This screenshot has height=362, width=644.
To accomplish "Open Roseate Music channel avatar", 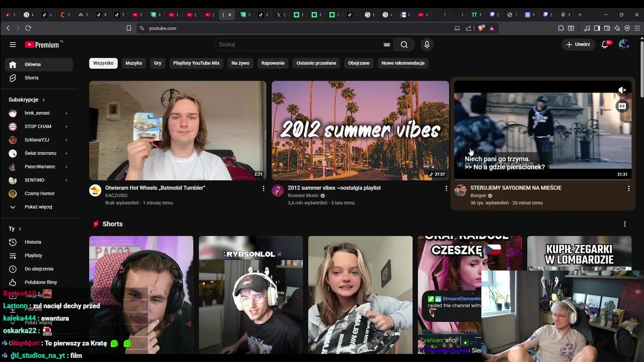I will tap(278, 191).
